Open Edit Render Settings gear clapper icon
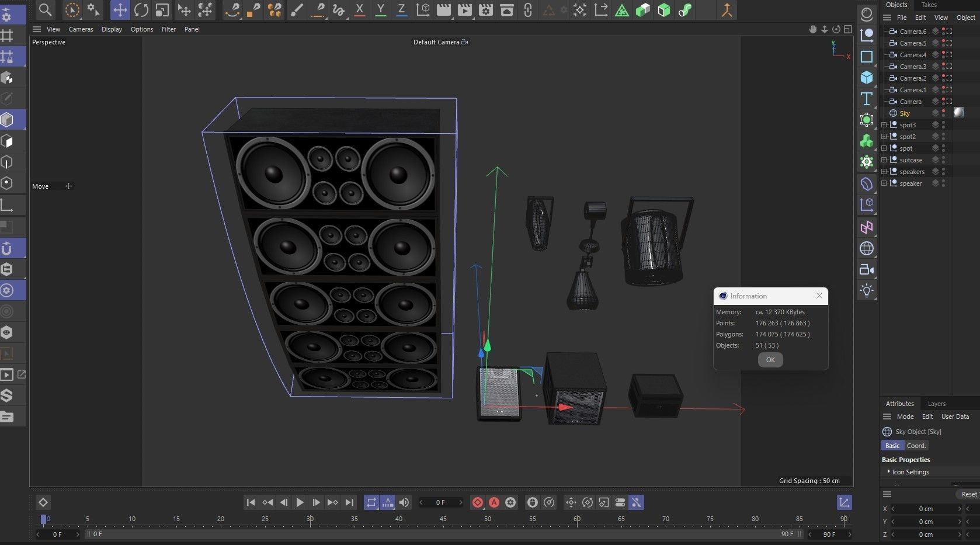The height and width of the screenshot is (545, 980). pos(486,9)
